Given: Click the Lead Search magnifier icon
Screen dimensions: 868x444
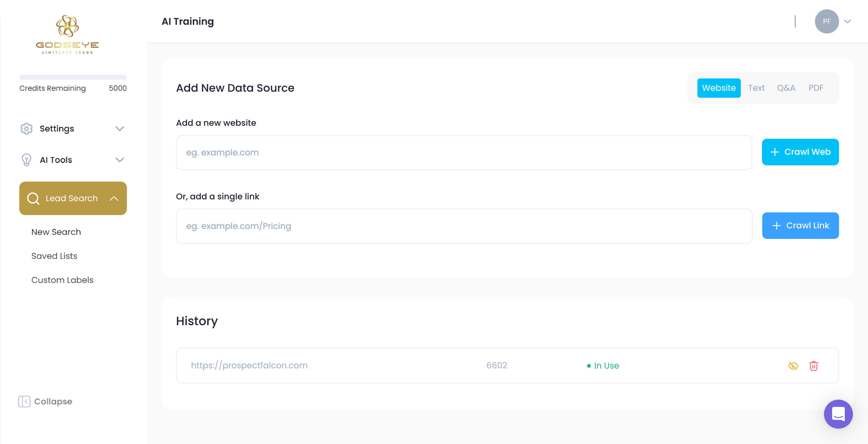Looking at the screenshot, I should pos(33,198).
